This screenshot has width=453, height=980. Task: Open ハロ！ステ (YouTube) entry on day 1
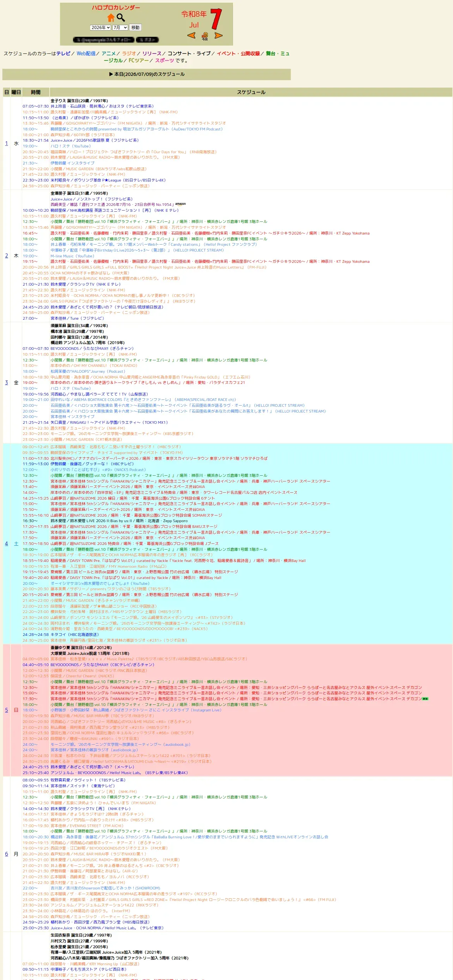(70, 146)
